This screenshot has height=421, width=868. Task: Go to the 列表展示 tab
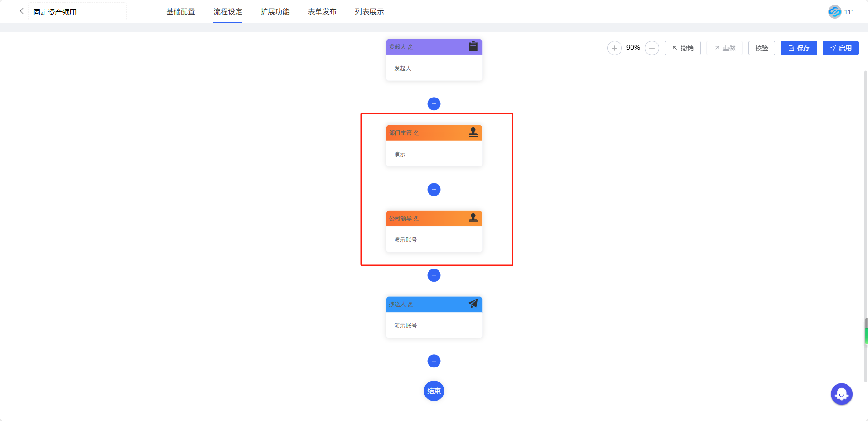pos(369,12)
